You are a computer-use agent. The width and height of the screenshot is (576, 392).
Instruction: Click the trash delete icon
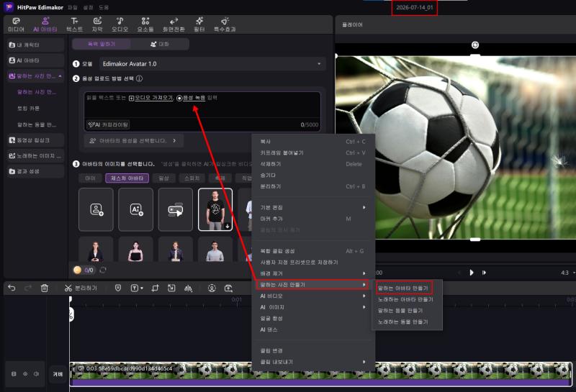(x=45, y=288)
